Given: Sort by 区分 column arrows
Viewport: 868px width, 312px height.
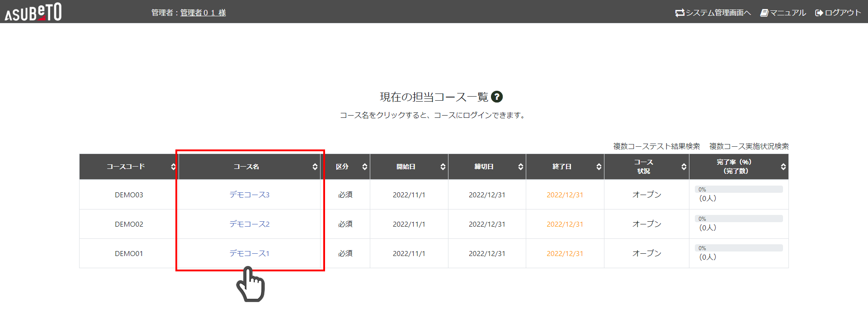Looking at the screenshot, I should click(x=364, y=167).
